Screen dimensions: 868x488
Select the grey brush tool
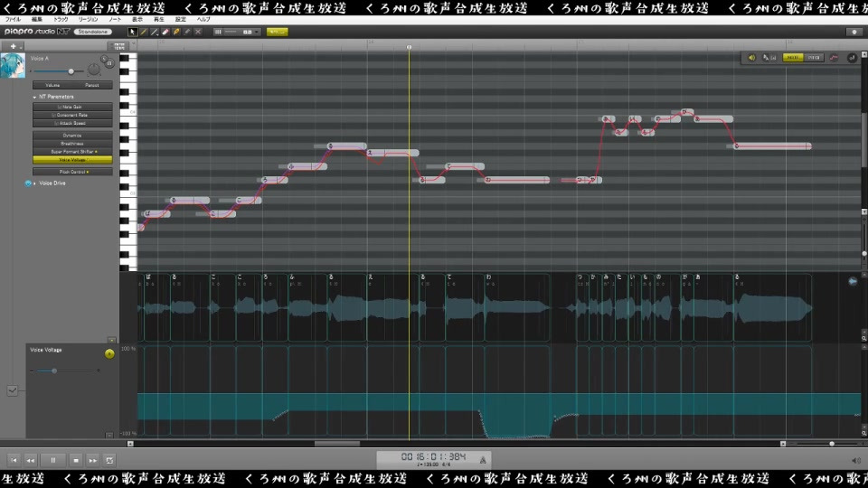click(x=187, y=33)
